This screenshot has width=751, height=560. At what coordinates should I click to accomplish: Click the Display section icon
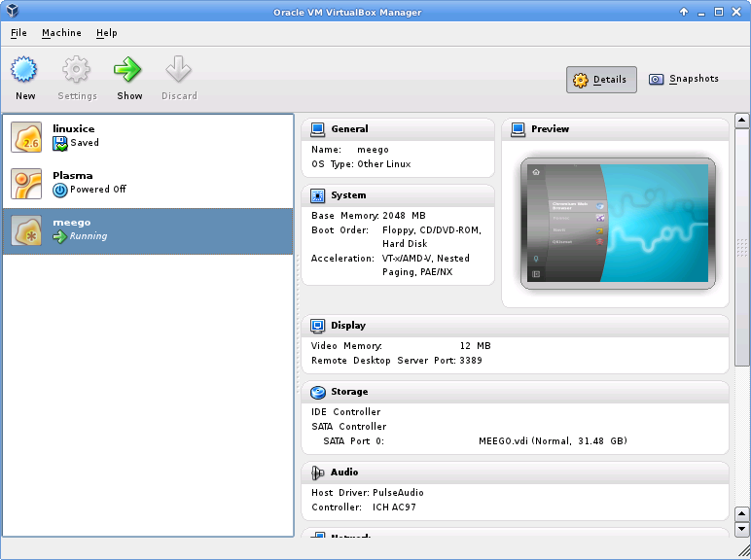(x=317, y=326)
